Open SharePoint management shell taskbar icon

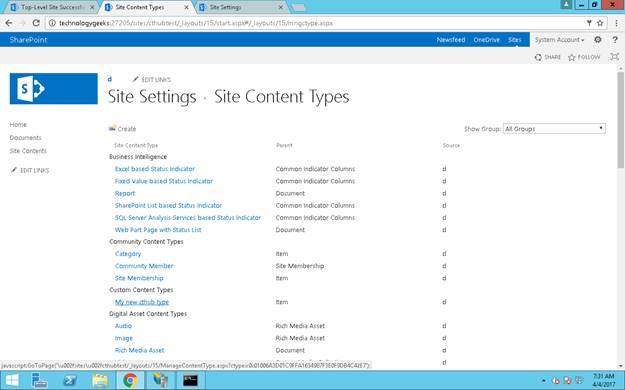[x=160, y=380]
